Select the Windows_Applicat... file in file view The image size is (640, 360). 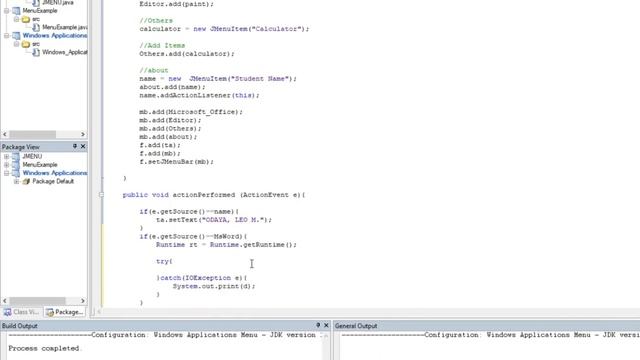64,52
